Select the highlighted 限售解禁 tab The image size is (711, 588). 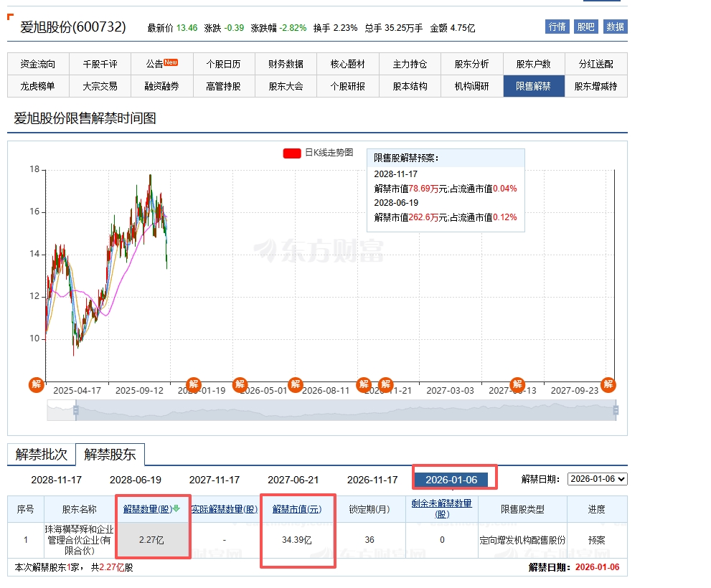click(534, 86)
